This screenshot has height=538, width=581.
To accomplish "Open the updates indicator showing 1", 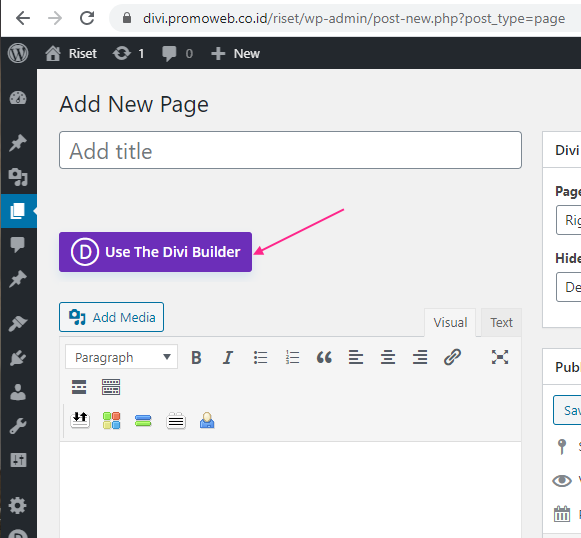I will [x=128, y=53].
